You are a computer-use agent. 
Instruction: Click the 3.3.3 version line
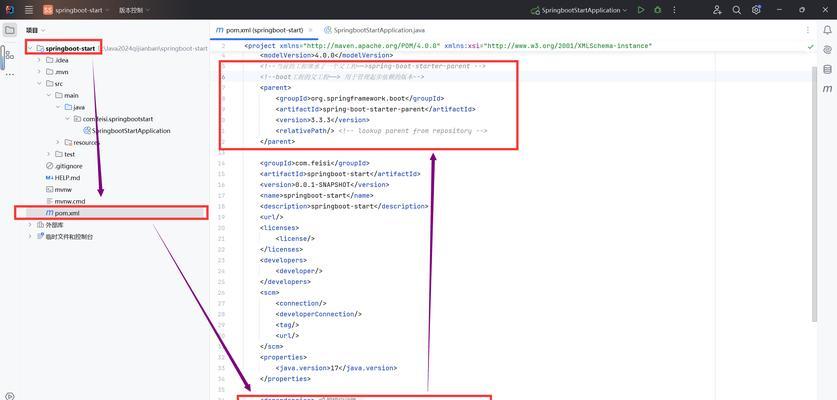point(322,120)
